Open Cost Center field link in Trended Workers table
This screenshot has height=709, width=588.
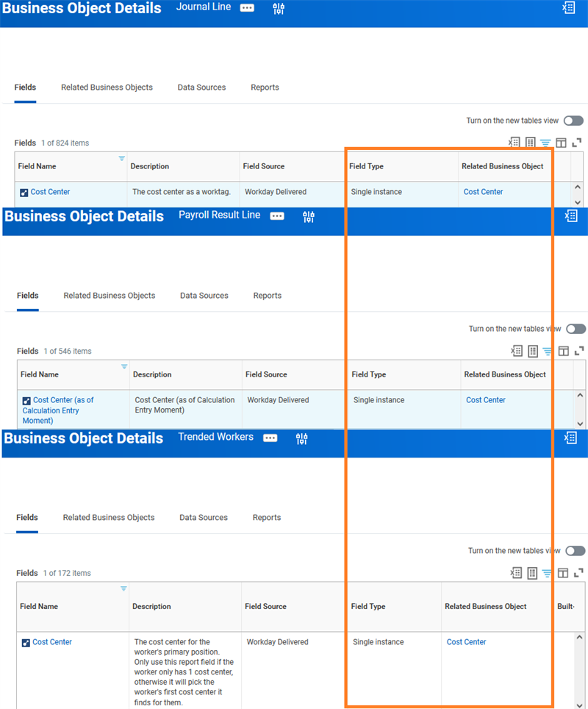pyautogui.click(x=52, y=641)
